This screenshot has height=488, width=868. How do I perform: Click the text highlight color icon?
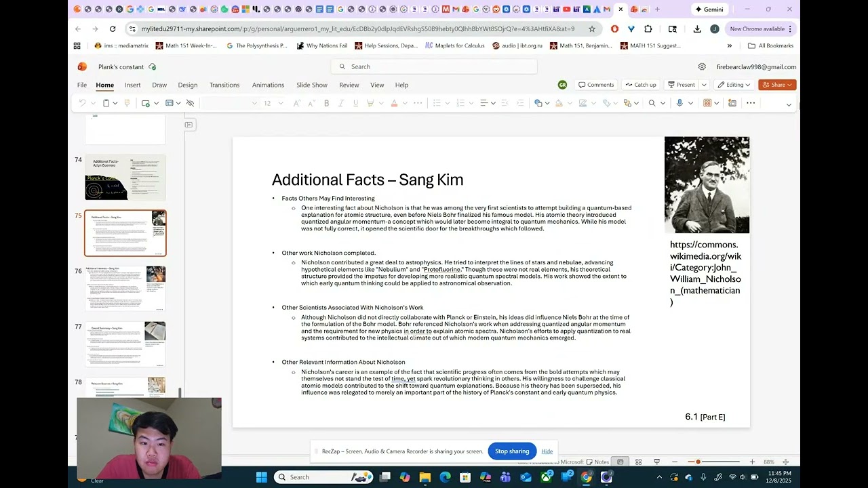coord(370,103)
